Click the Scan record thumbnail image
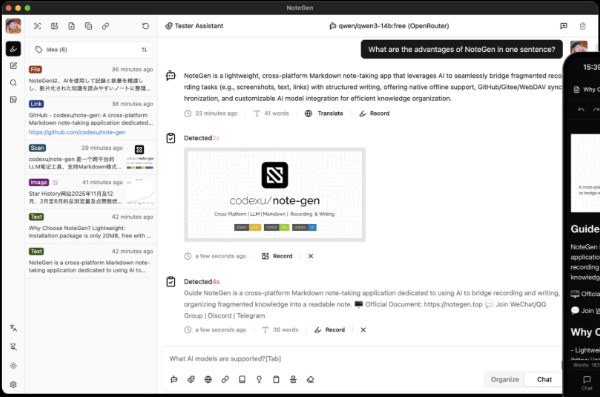 (140, 157)
